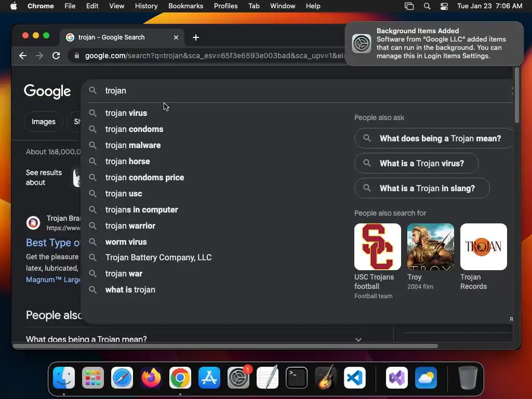Open the History menu
This screenshot has width=532, height=399.
click(x=146, y=6)
